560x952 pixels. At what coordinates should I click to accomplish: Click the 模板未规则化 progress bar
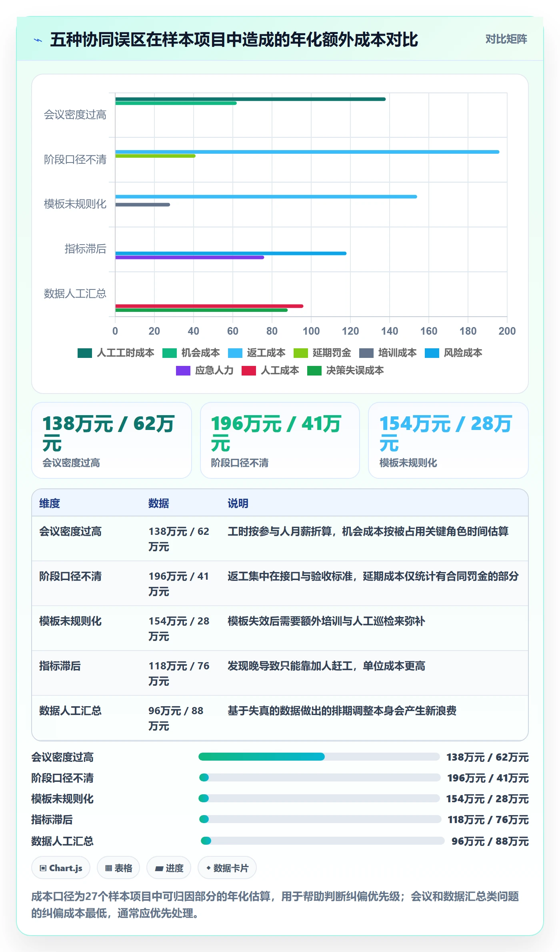tap(319, 798)
